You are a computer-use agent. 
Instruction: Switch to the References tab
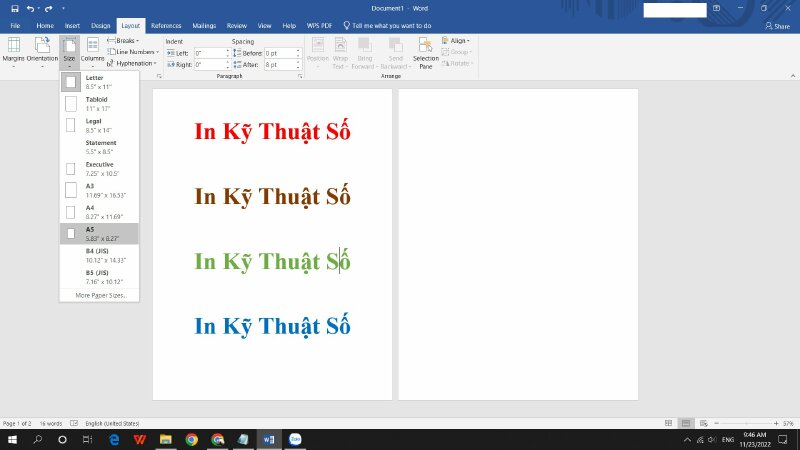point(166,26)
